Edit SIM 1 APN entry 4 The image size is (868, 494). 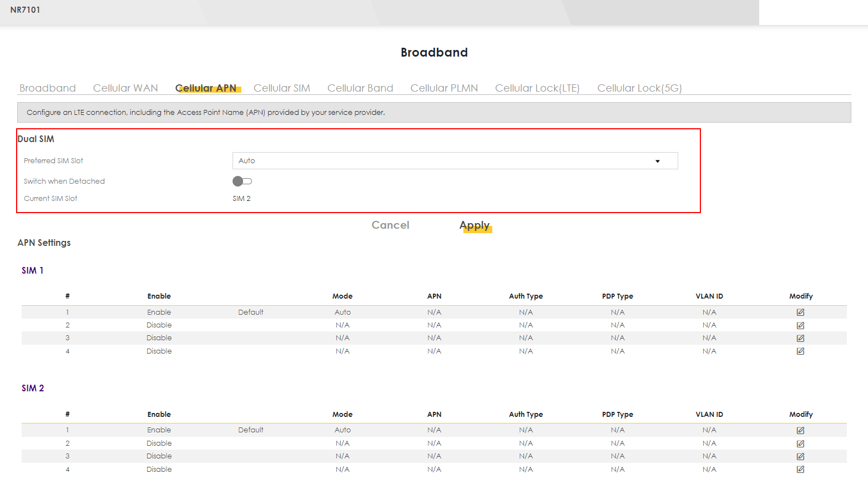[800, 351]
